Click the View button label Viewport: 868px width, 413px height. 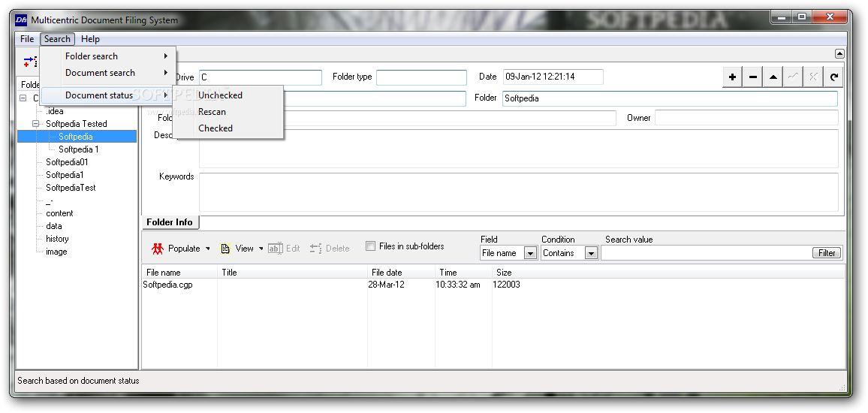tap(244, 249)
